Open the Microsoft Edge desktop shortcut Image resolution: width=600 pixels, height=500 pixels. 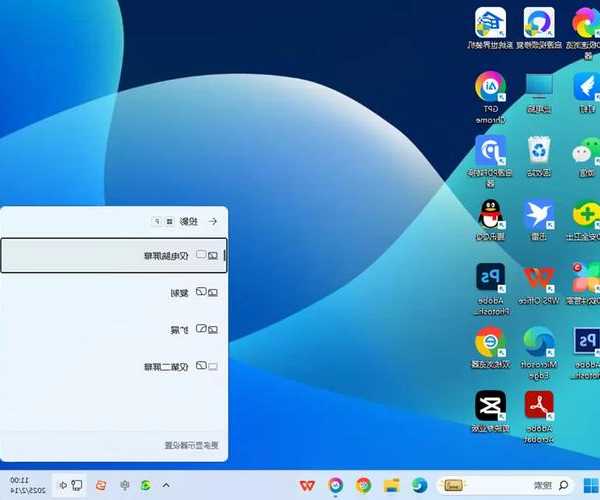(540, 343)
